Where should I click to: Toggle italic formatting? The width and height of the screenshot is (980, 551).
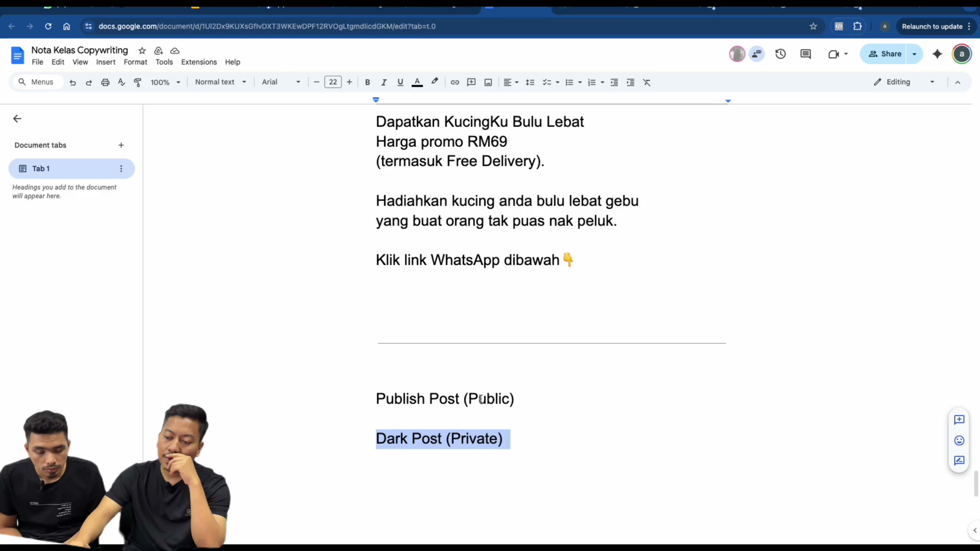coord(384,82)
